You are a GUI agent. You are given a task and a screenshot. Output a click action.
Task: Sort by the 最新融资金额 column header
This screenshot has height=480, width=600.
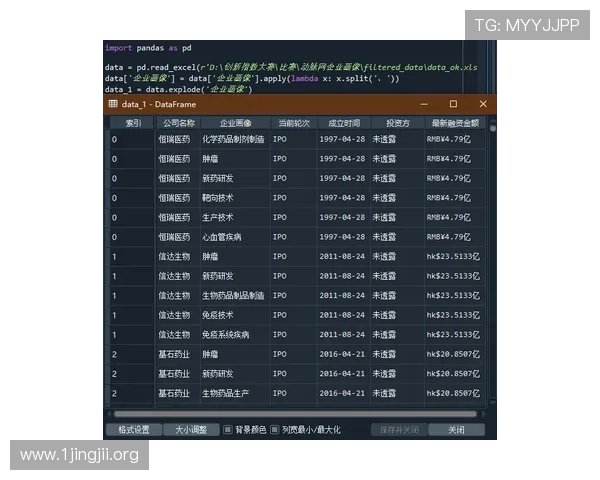point(455,123)
